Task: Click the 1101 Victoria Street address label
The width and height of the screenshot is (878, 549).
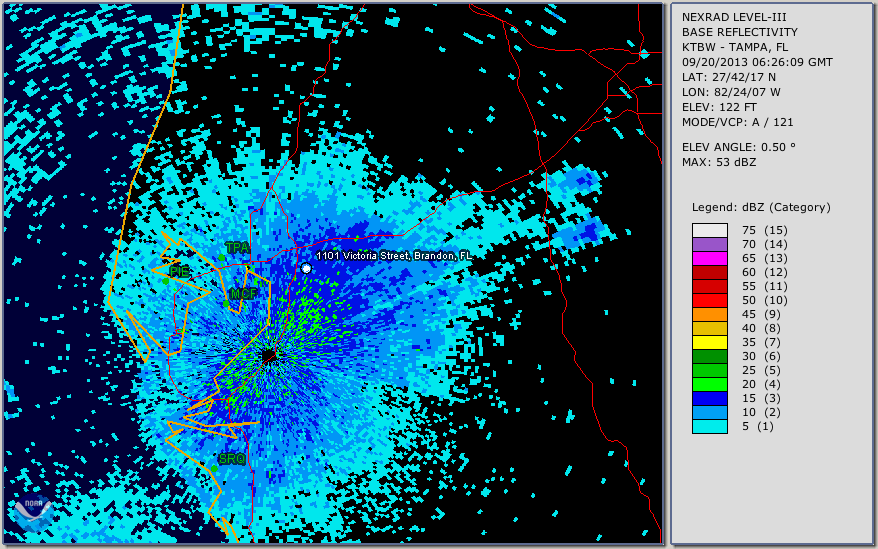Action: click(x=394, y=256)
